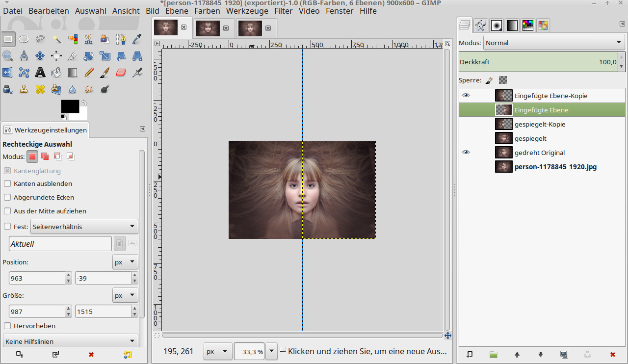Select the Text tool
This screenshot has height=364, width=628.
(40, 73)
